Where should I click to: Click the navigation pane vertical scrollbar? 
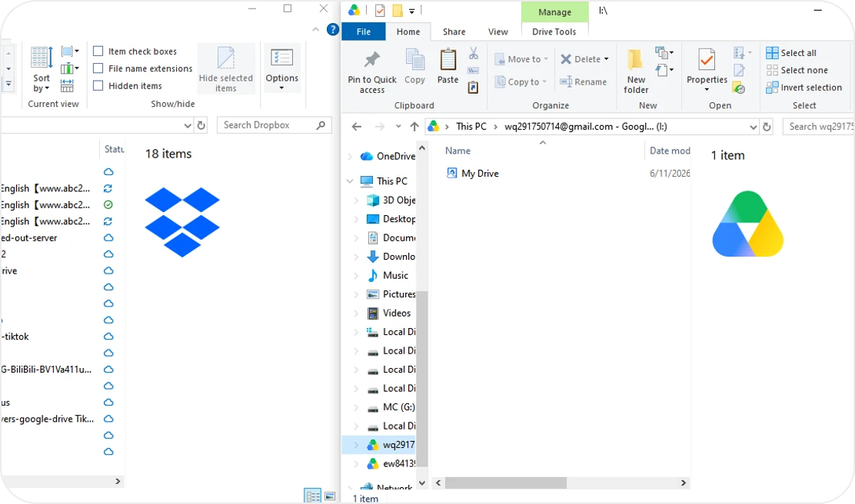[x=422, y=379]
